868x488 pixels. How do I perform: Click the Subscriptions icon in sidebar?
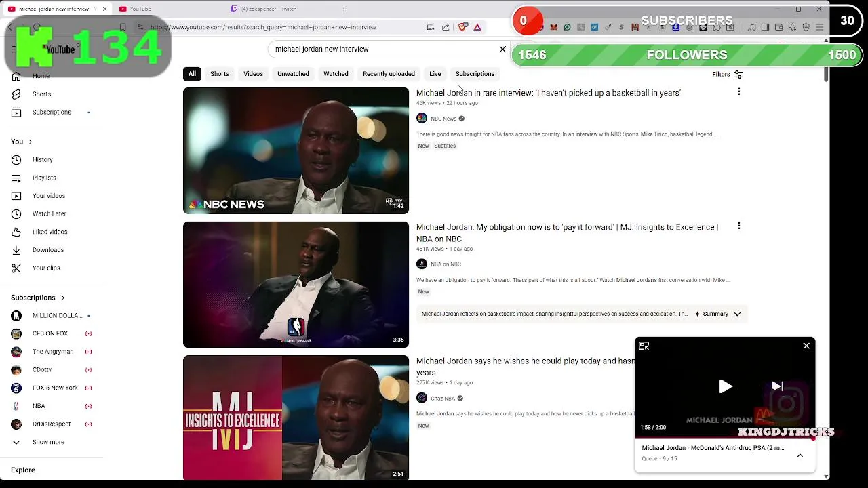16,112
